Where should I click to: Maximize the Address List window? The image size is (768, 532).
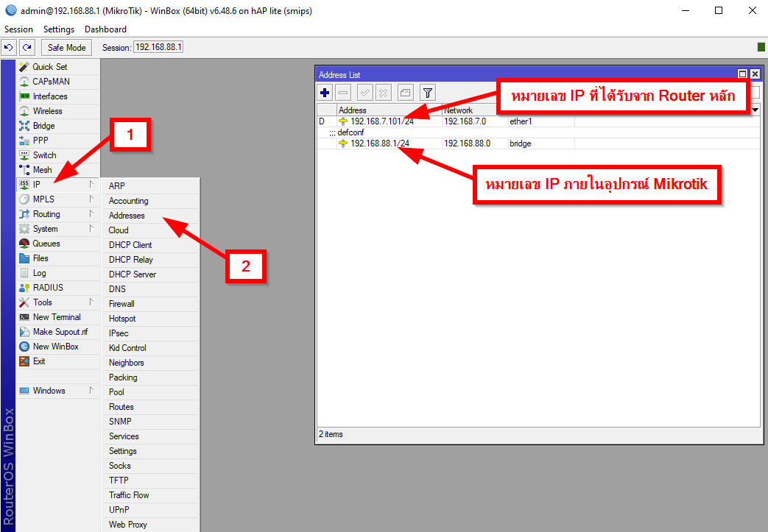click(742, 74)
